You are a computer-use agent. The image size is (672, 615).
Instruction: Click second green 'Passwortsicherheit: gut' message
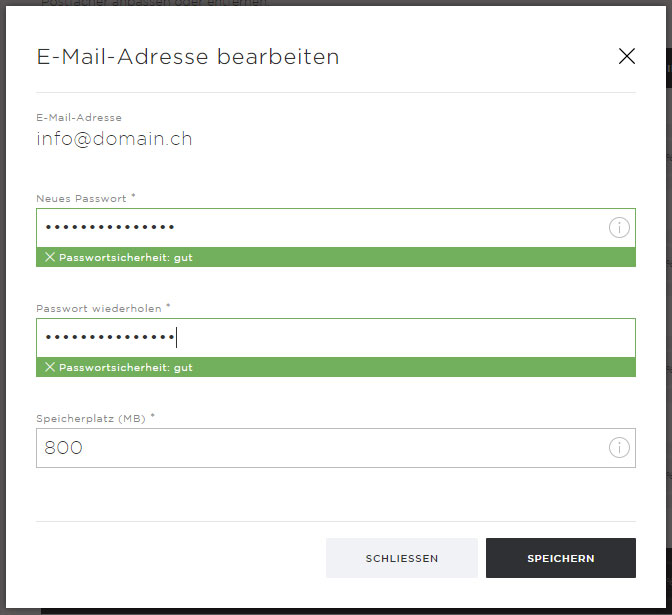(x=126, y=368)
